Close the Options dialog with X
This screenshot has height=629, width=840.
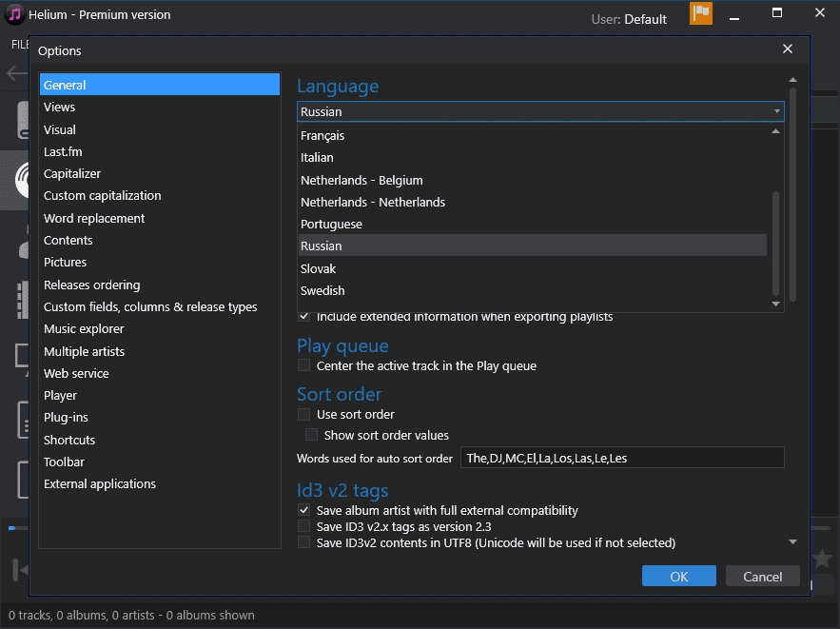tap(787, 49)
